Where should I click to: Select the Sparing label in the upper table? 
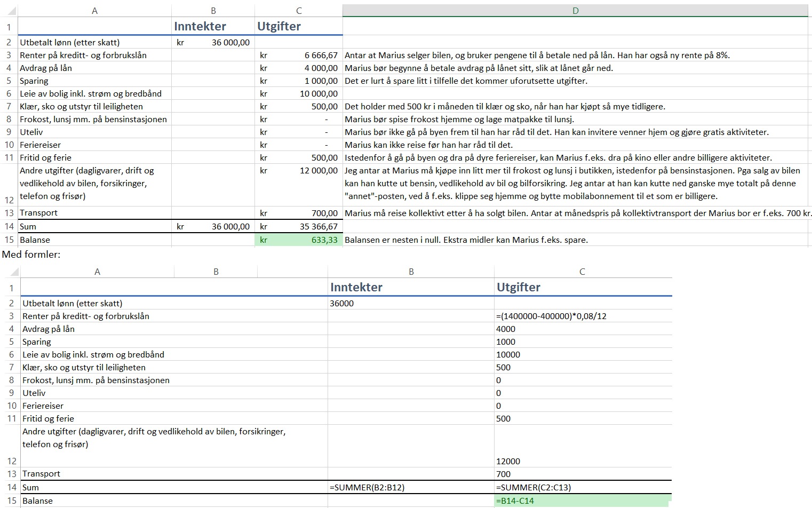pos(34,81)
